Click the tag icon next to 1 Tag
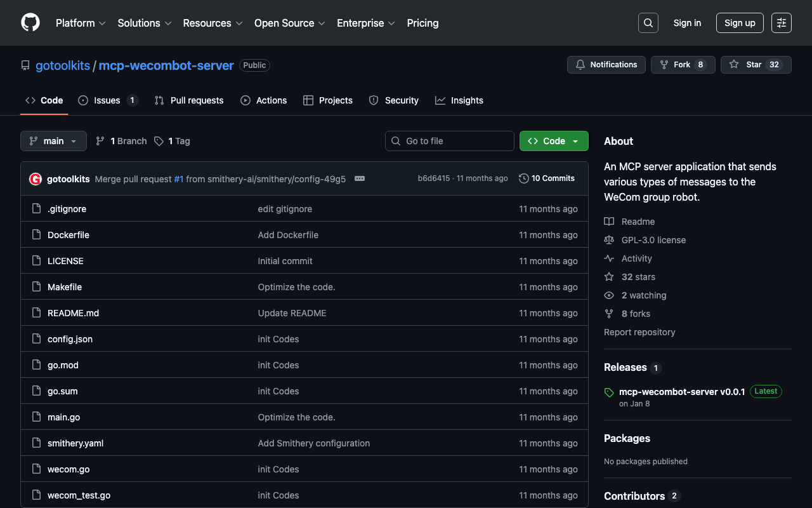This screenshot has width=812, height=508. (x=159, y=141)
